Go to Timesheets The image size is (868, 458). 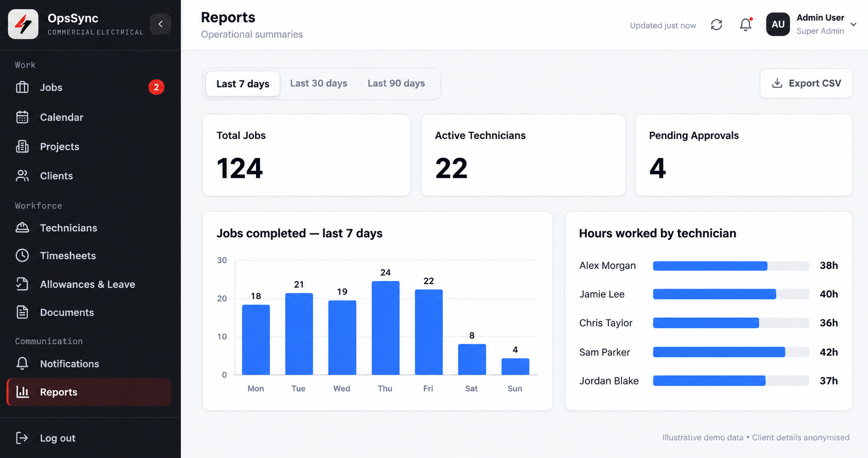[x=68, y=255]
